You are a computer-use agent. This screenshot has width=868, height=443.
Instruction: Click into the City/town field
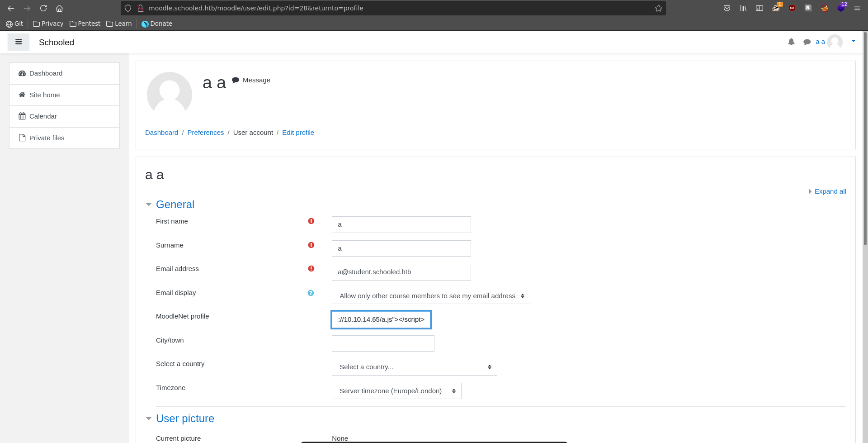pos(382,343)
